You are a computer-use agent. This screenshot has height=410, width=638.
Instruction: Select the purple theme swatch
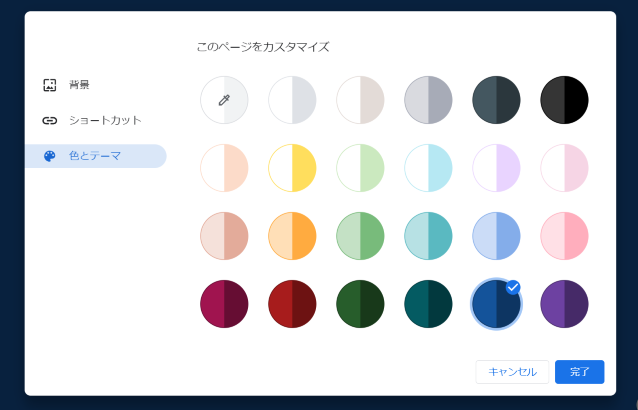pyautogui.click(x=564, y=304)
